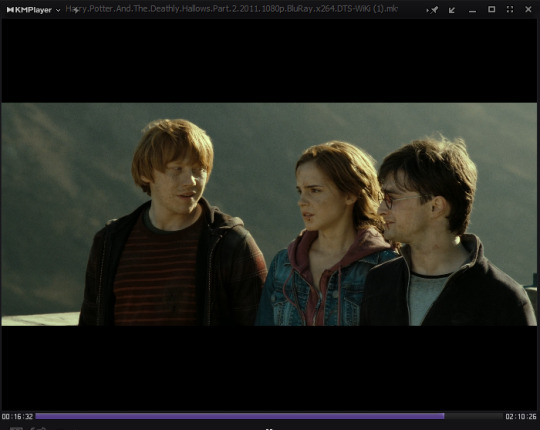Click the total duration 02:10:26
Screen dimensions: 540x430
[x=521, y=417]
